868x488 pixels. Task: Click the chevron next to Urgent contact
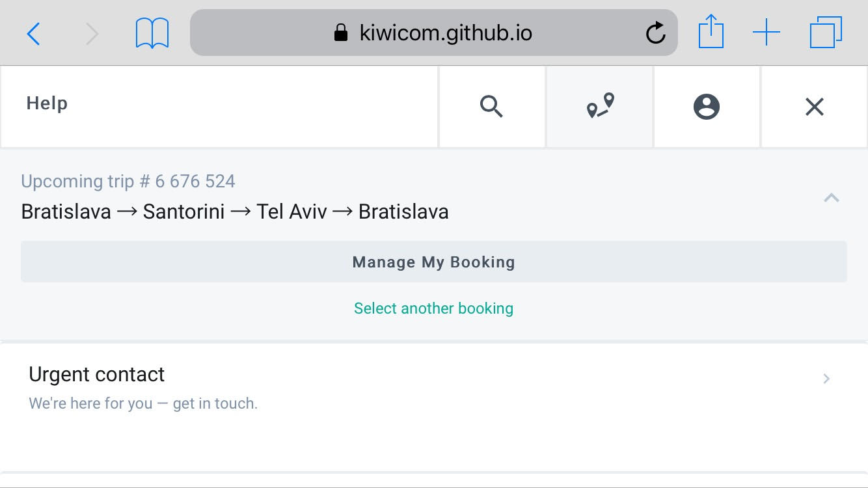pyautogui.click(x=826, y=379)
